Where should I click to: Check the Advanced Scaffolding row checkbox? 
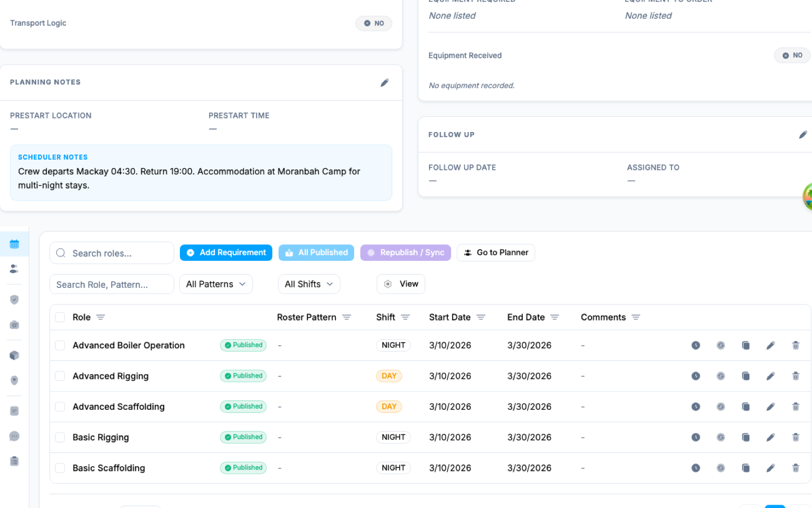(60, 406)
